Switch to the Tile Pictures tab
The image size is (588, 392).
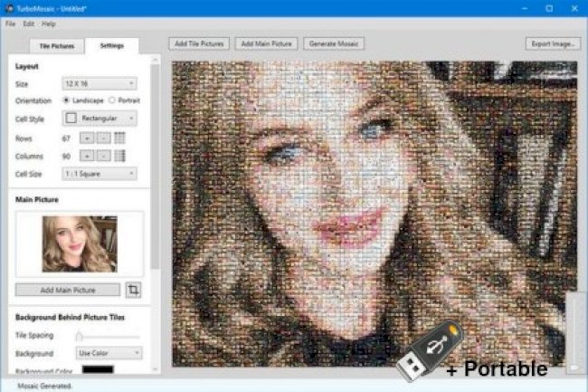tap(51, 44)
